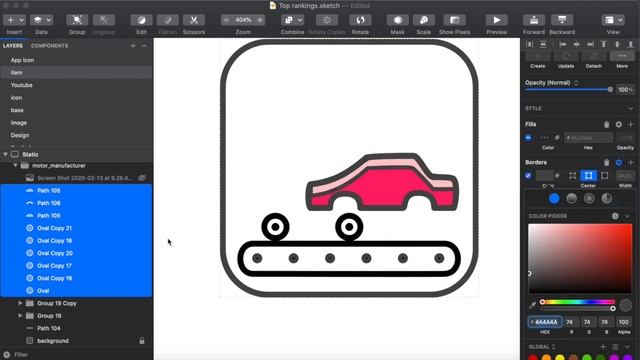Collapse the Style section
This screenshot has width=640, height=360.
click(631, 109)
